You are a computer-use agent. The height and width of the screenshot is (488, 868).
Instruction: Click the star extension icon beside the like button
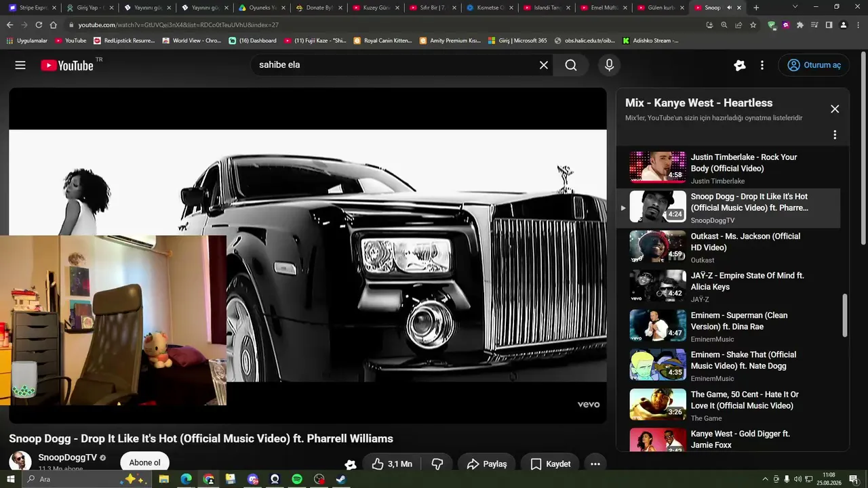[351, 464]
